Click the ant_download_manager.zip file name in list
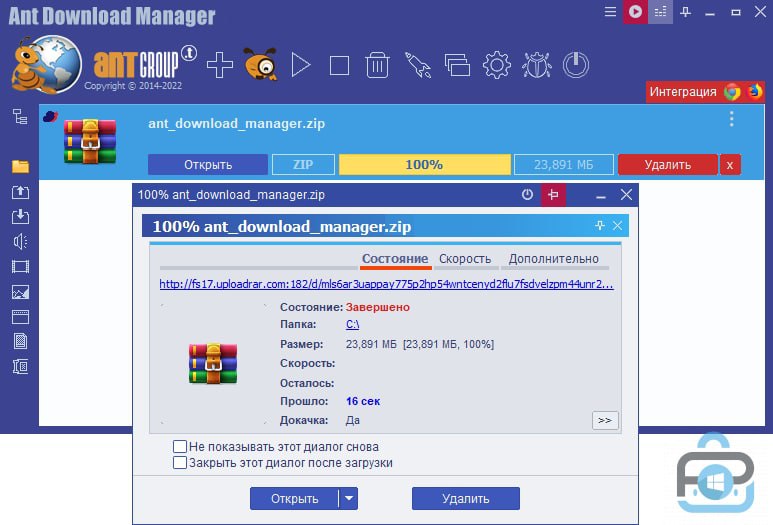This screenshot has width=773, height=525. click(237, 123)
